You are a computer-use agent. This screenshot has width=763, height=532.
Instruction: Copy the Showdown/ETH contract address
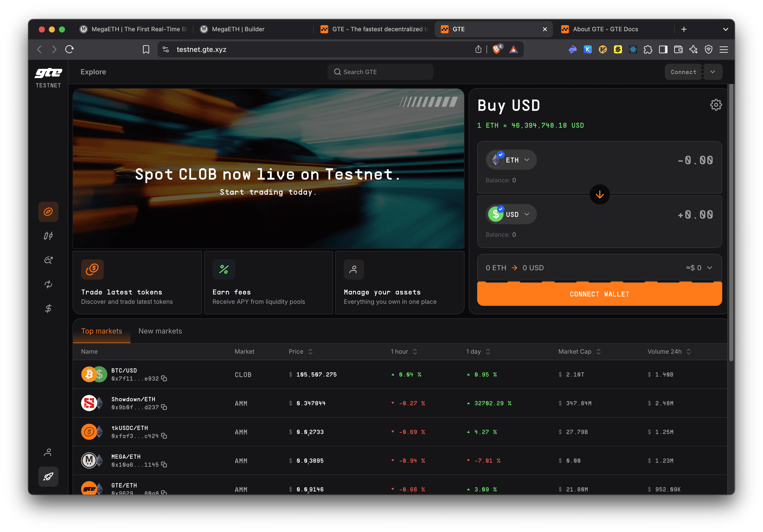point(164,407)
